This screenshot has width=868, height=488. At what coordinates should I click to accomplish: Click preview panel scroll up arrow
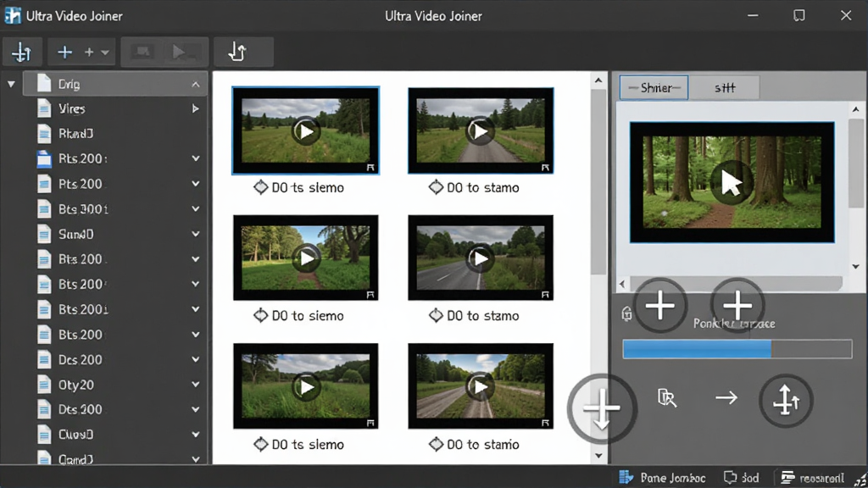(856, 109)
